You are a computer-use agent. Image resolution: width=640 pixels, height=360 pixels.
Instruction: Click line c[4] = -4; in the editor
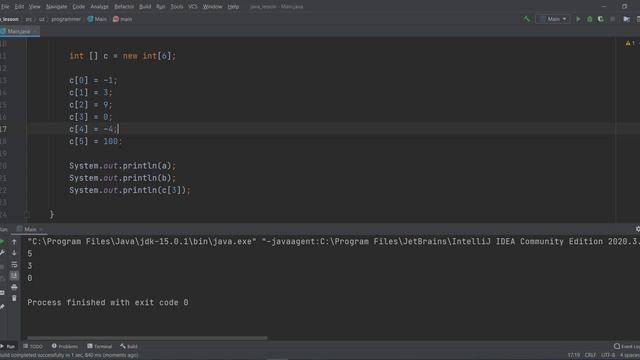tap(93, 129)
